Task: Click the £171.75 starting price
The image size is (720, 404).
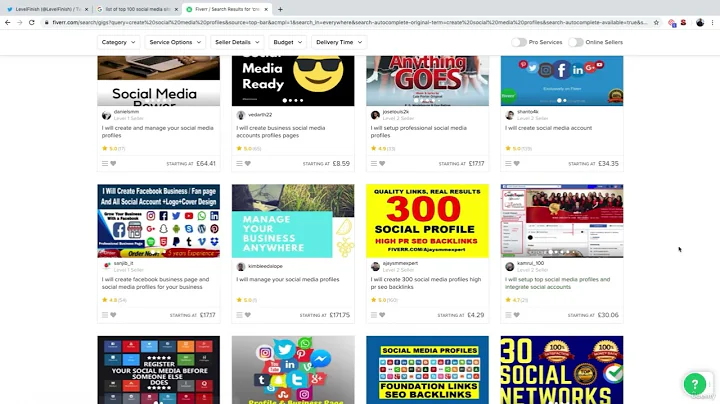Action: pyautogui.click(x=339, y=315)
